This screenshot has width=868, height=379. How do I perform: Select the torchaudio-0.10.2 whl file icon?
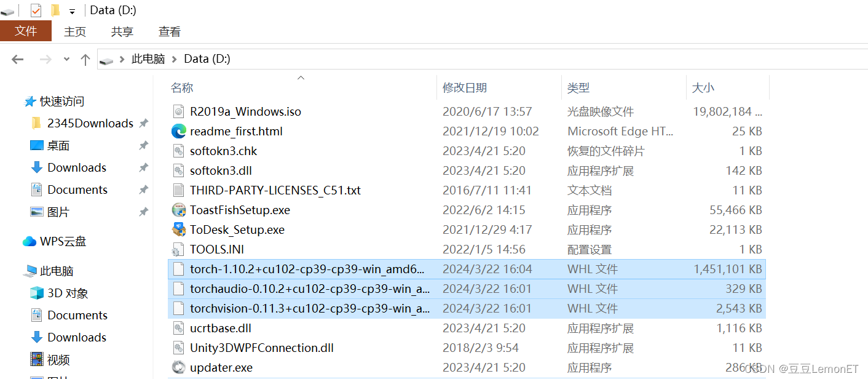(178, 289)
